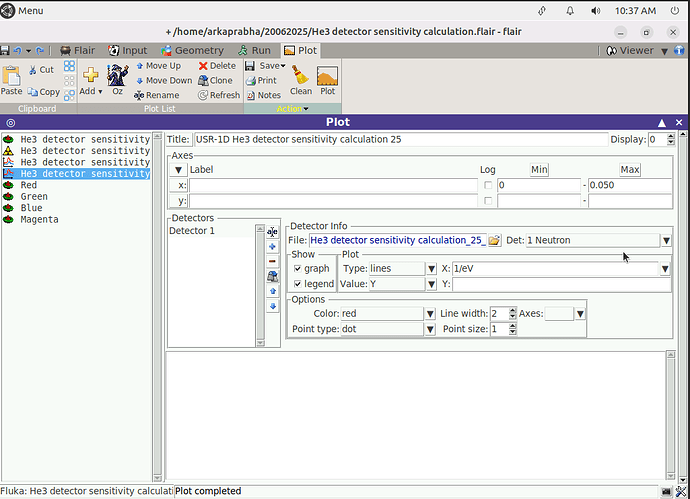Screen dimensions: 690x499
Task: Click the Cut scissors icon
Action: coord(33,70)
